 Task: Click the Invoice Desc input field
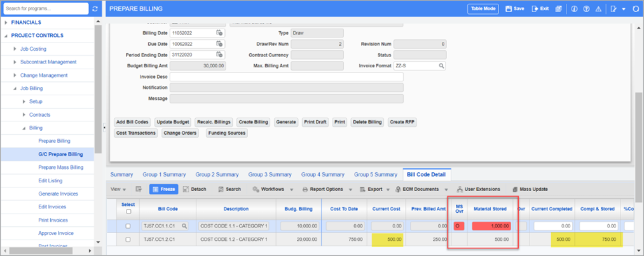pos(286,77)
